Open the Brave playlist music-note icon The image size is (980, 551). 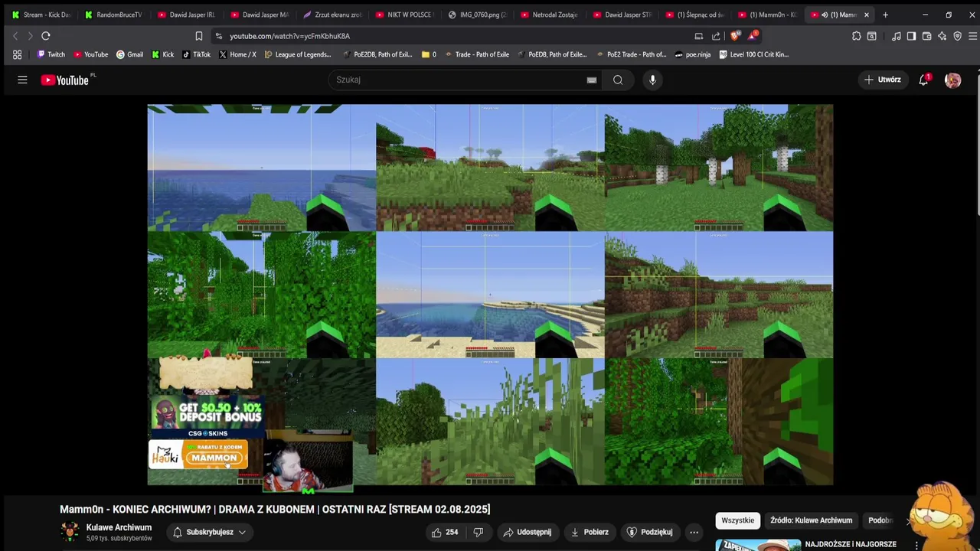(896, 36)
